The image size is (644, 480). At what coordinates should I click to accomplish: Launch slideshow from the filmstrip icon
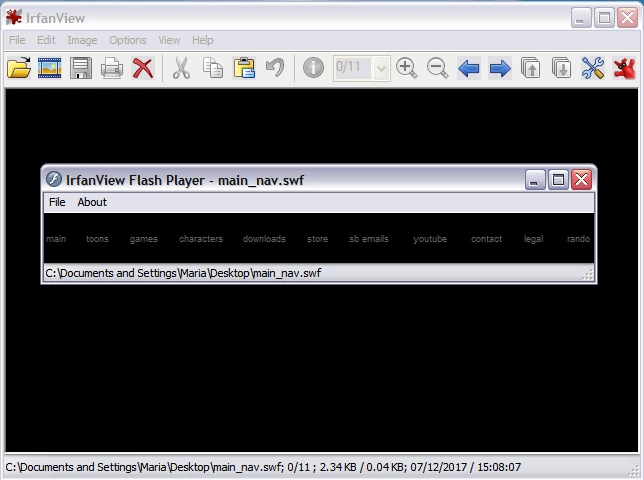(x=49, y=68)
